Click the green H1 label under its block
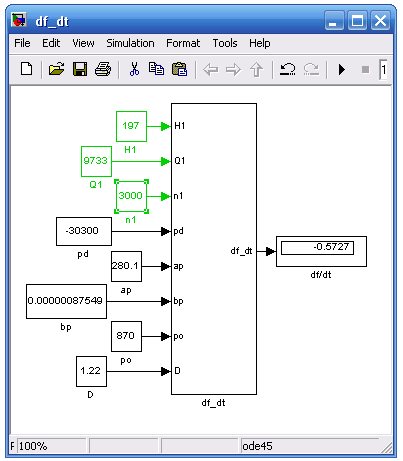 [130, 150]
